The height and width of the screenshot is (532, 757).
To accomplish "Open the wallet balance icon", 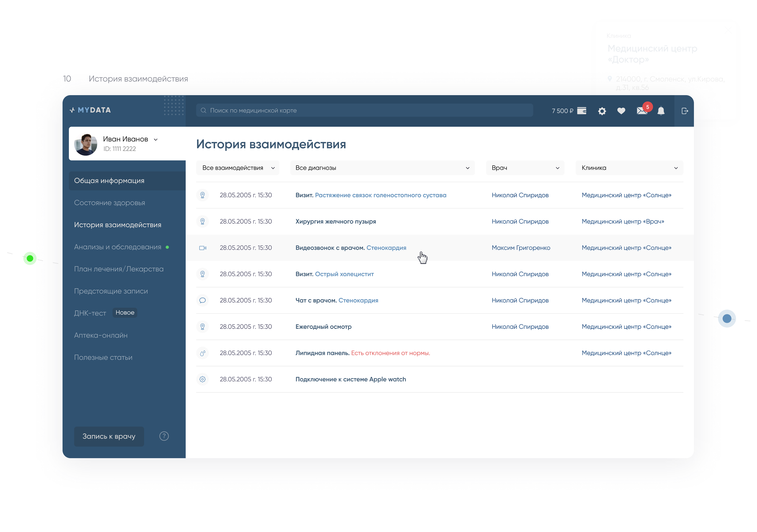I will (582, 111).
